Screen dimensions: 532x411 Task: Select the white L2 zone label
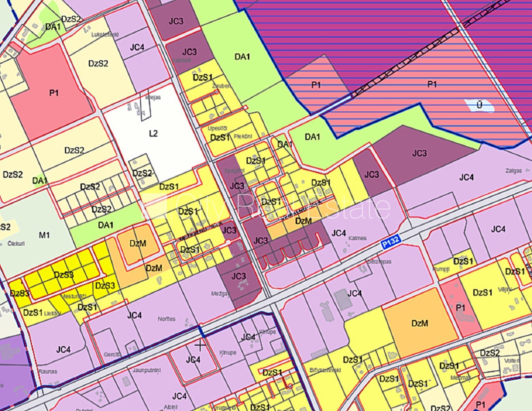click(153, 134)
